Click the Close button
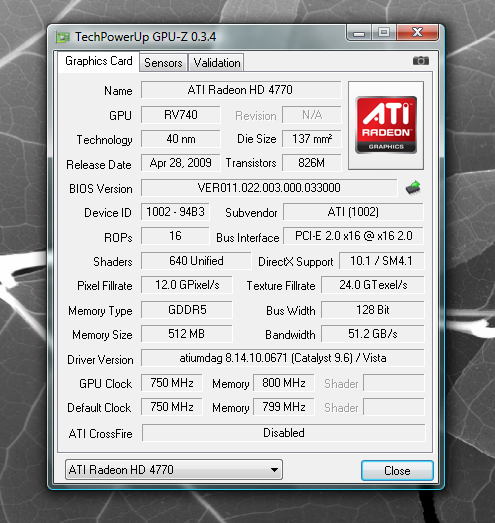 pyautogui.click(x=397, y=471)
